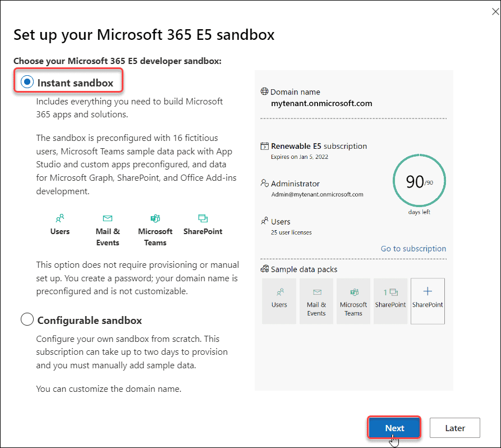Click the Users icon above 25 user licenses
501x448 pixels.
click(265, 221)
